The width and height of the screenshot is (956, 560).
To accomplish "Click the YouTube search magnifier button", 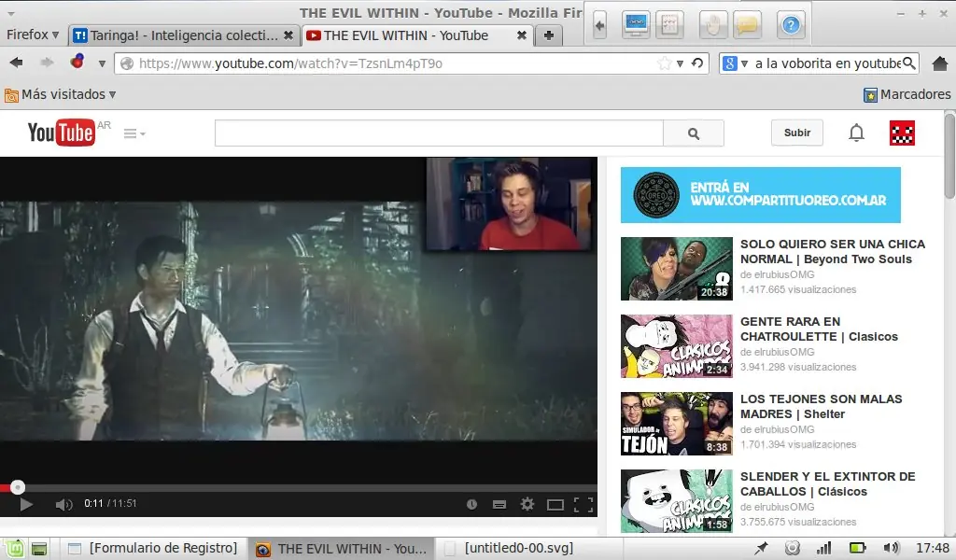I will click(x=694, y=133).
